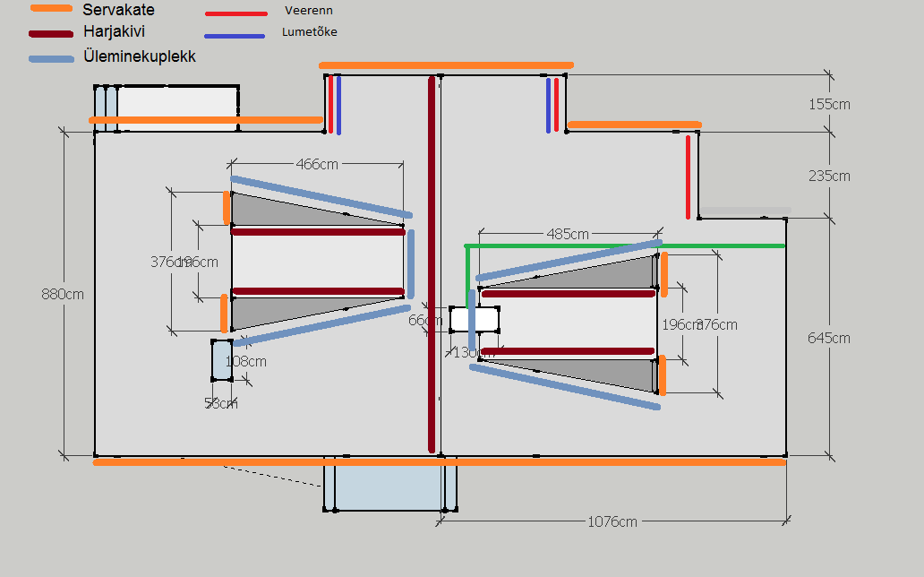The image size is (924, 577).
Task: Click the dark red Harjakivi legend swatch
Action: (x=51, y=35)
